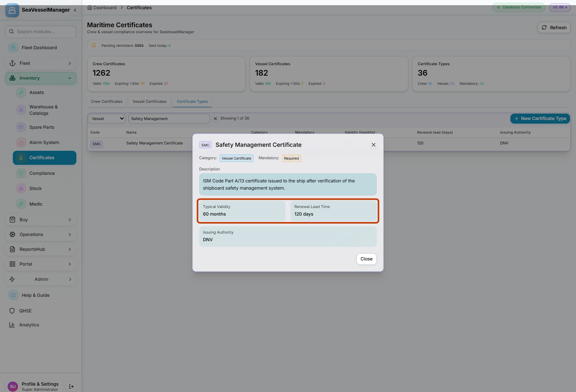Click the Admin lightning icon
Screen dimensions: 576x392
[12, 279]
